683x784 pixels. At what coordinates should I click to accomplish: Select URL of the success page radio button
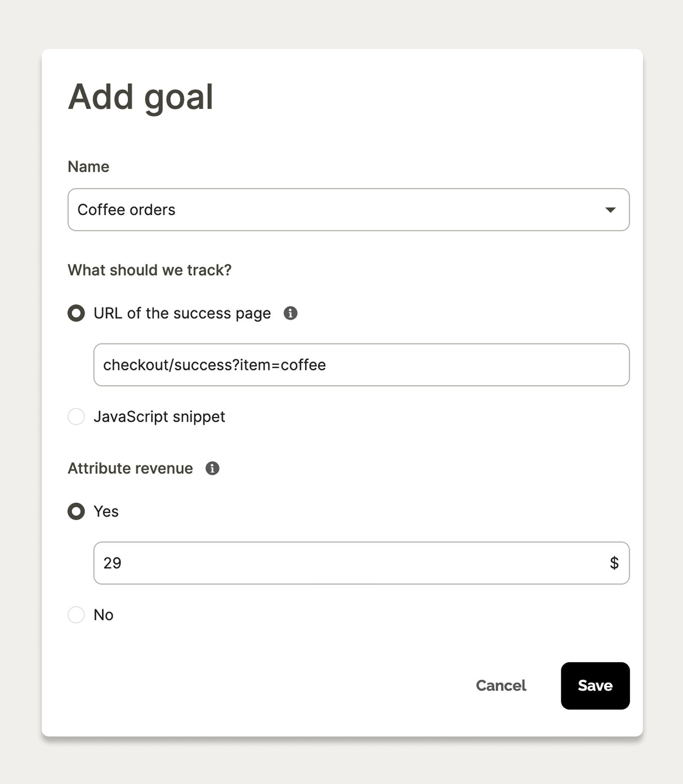pyautogui.click(x=76, y=313)
